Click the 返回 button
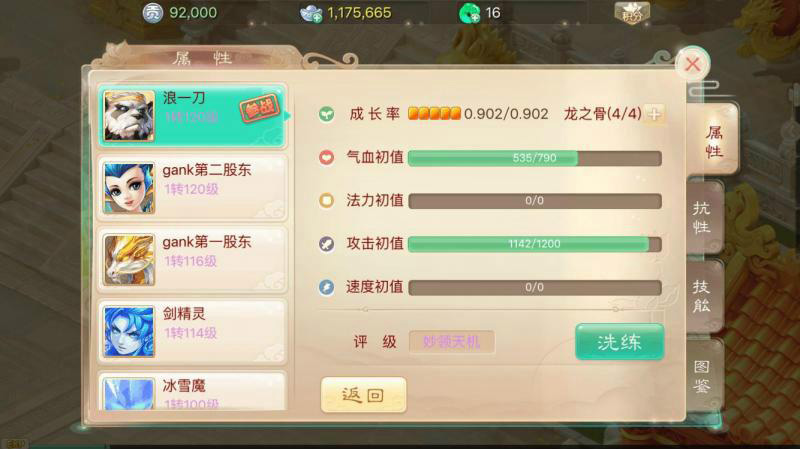 pyautogui.click(x=363, y=394)
